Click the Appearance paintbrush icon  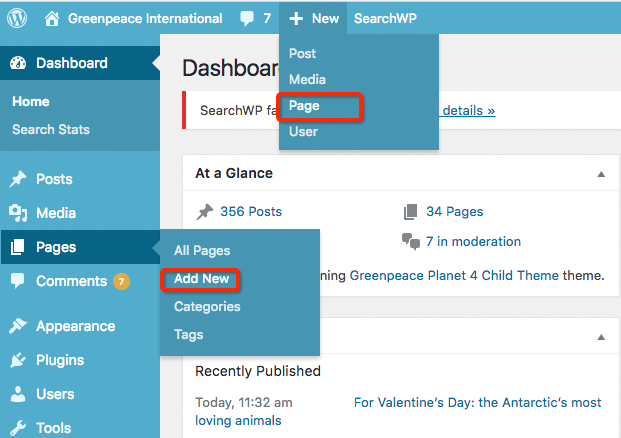(18, 326)
